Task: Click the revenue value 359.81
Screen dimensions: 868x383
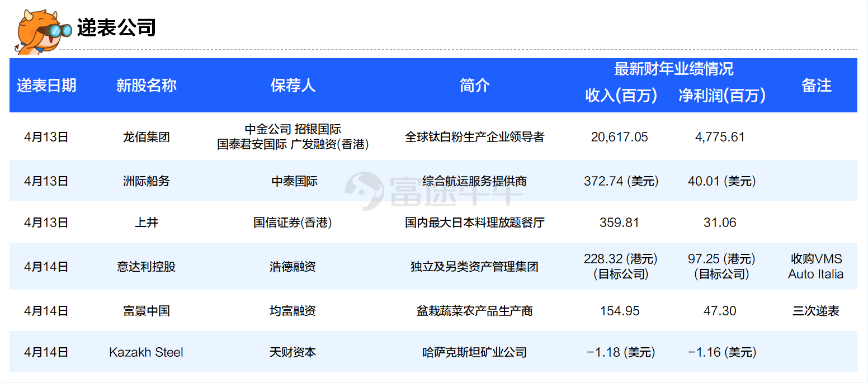Action: (x=620, y=223)
